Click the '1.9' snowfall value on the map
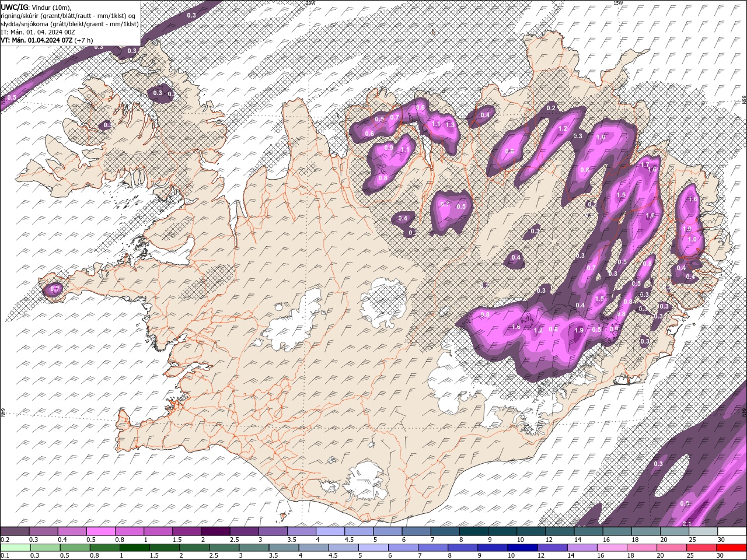The height and width of the screenshot is (560, 747). pyautogui.click(x=578, y=330)
